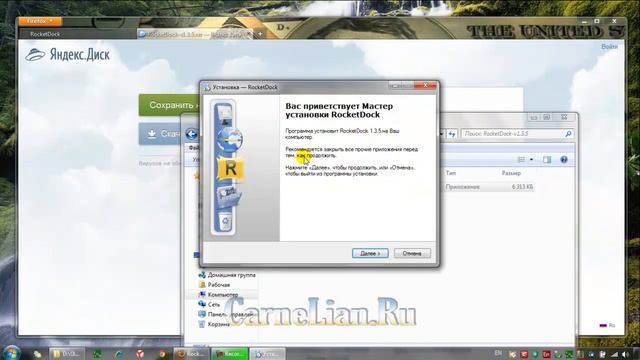Image resolution: width=640 pixels, height=360 pixels.
Task: Switch to the RocketDock-v1.3.5.exe Firefox tab
Action: (195, 34)
